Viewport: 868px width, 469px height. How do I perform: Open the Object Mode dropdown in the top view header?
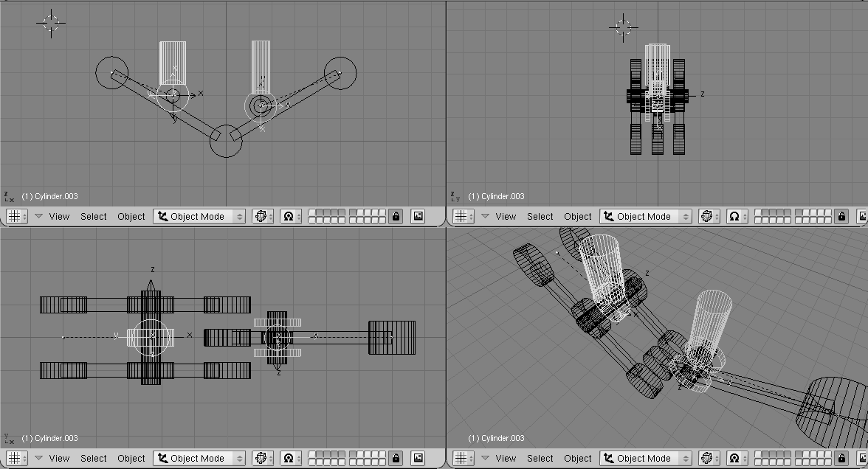point(199,458)
